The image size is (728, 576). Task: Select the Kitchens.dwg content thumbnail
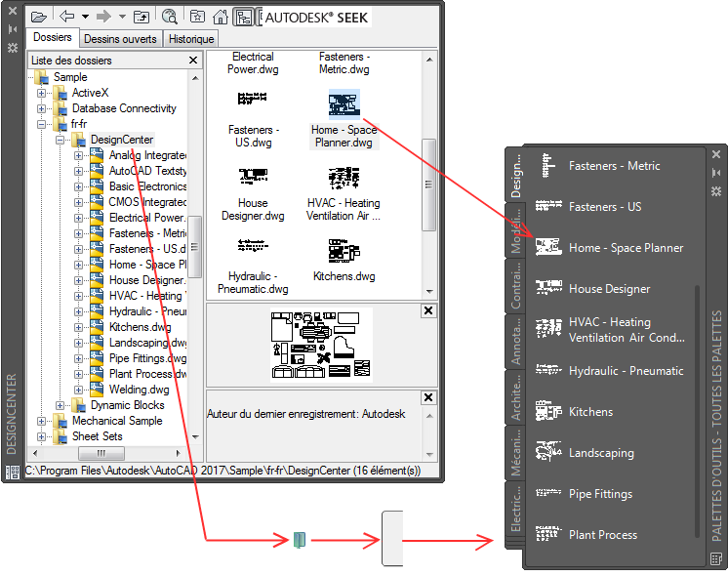click(344, 250)
